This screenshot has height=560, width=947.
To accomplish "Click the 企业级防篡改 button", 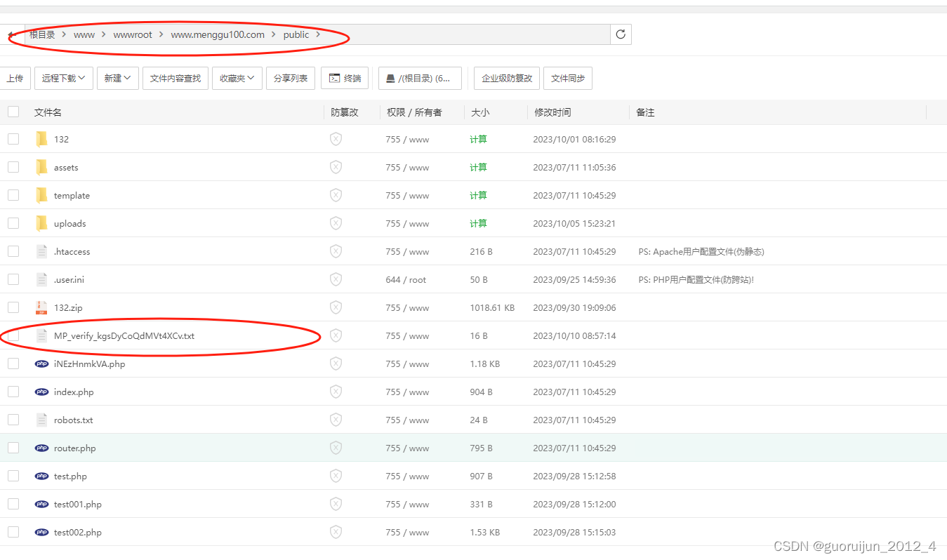I will pyautogui.click(x=507, y=78).
